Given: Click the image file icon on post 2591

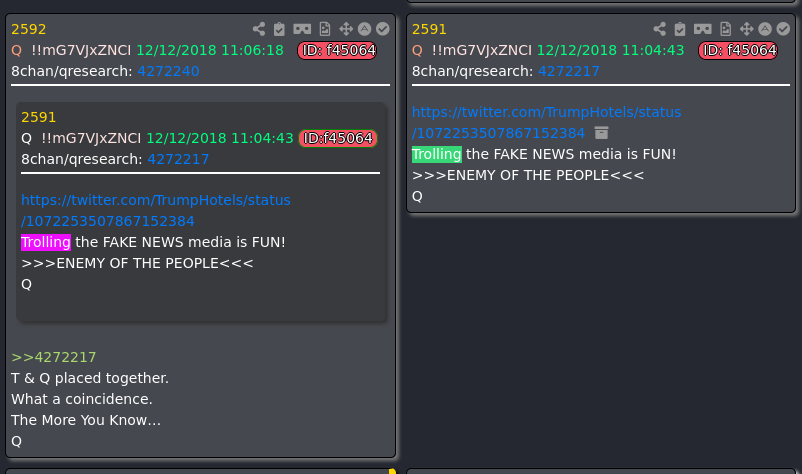Looking at the screenshot, I should click(725, 30).
